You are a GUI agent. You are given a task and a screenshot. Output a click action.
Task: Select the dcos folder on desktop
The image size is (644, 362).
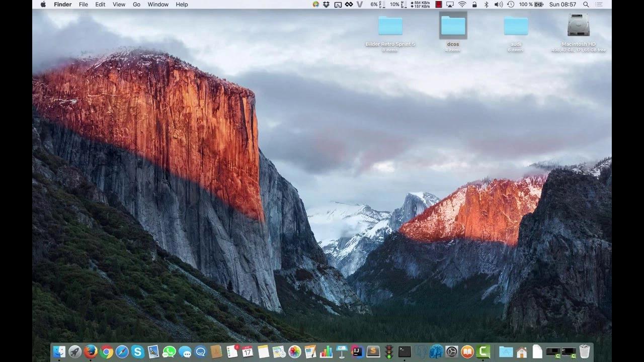(x=453, y=27)
